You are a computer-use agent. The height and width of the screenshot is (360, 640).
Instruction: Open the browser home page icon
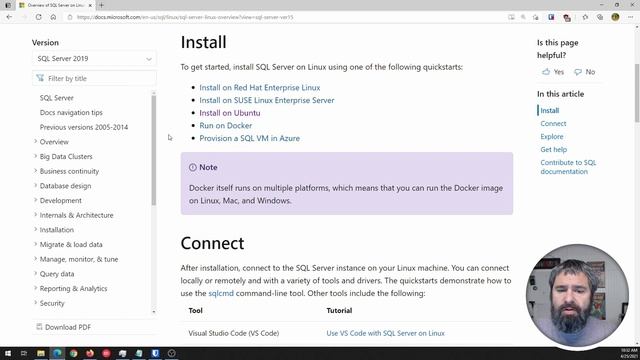(53, 17)
